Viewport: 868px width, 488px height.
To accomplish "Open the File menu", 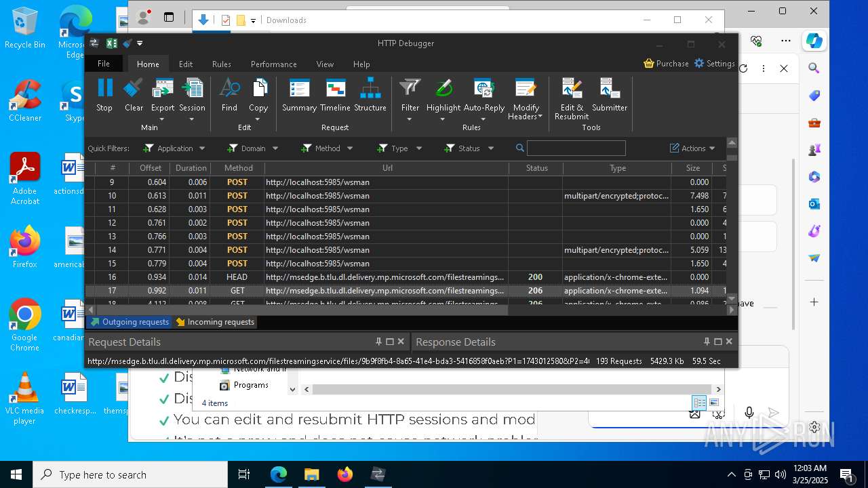I will click(x=104, y=64).
